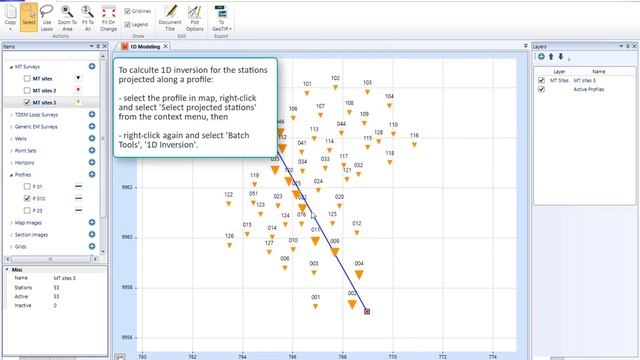The width and height of the screenshot is (640, 360).
Task: Add a layer in Layers panel
Action: point(541,57)
